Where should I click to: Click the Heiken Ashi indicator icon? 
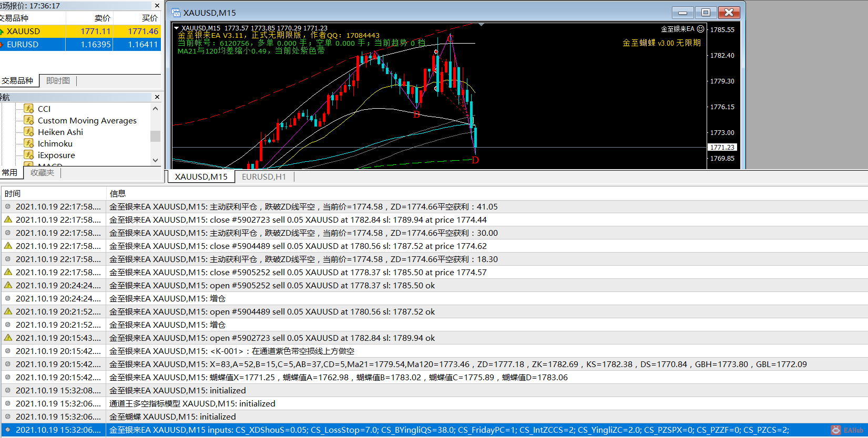coord(29,132)
